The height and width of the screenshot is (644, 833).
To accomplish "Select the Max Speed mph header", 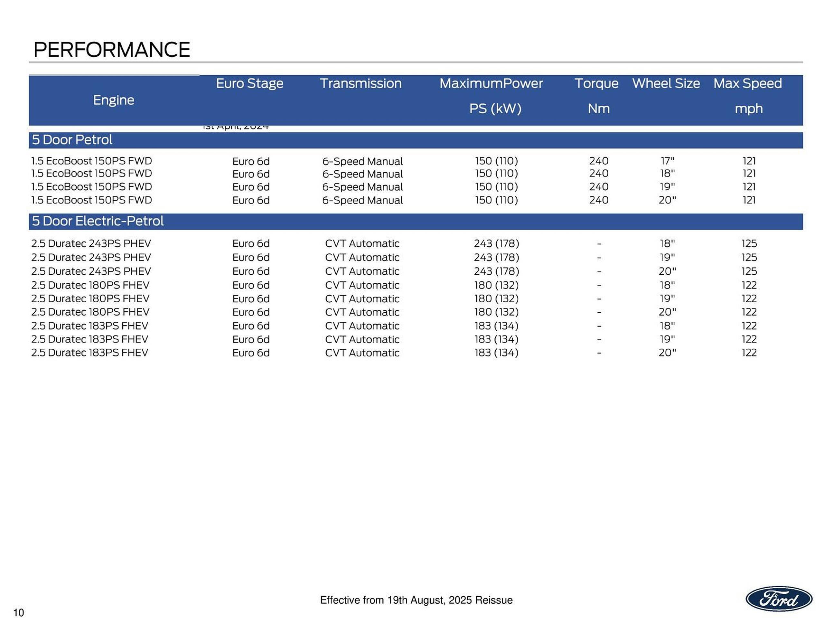I will [748, 95].
